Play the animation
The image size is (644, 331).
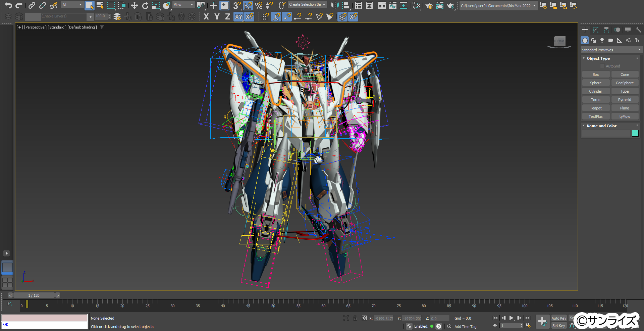(511, 318)
